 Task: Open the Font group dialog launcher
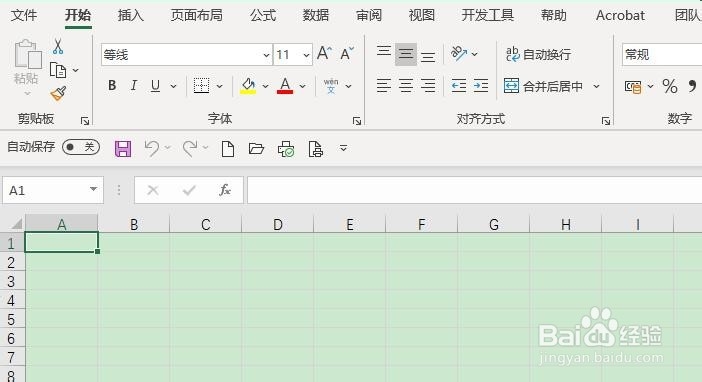point(357,121)
